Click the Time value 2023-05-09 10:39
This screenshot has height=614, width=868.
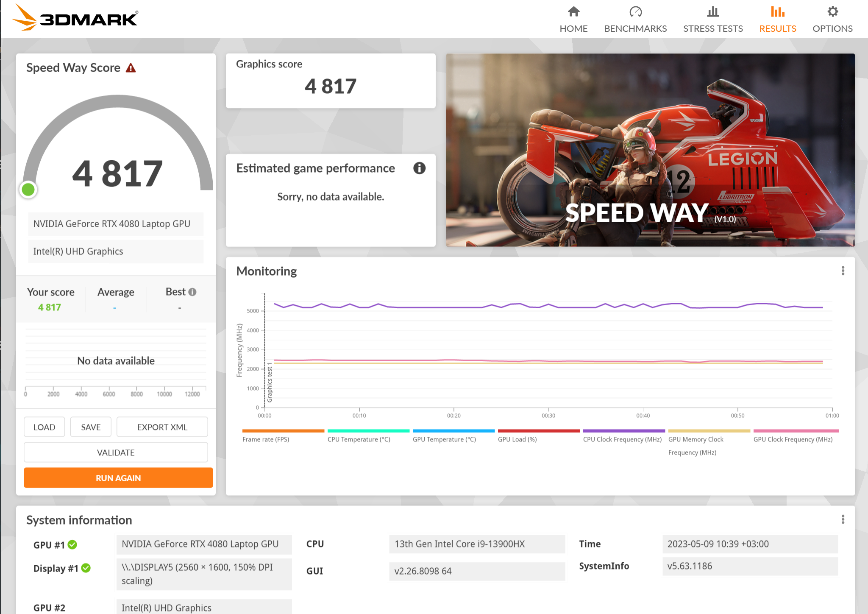pyautogui.click(x=750, y=544)
